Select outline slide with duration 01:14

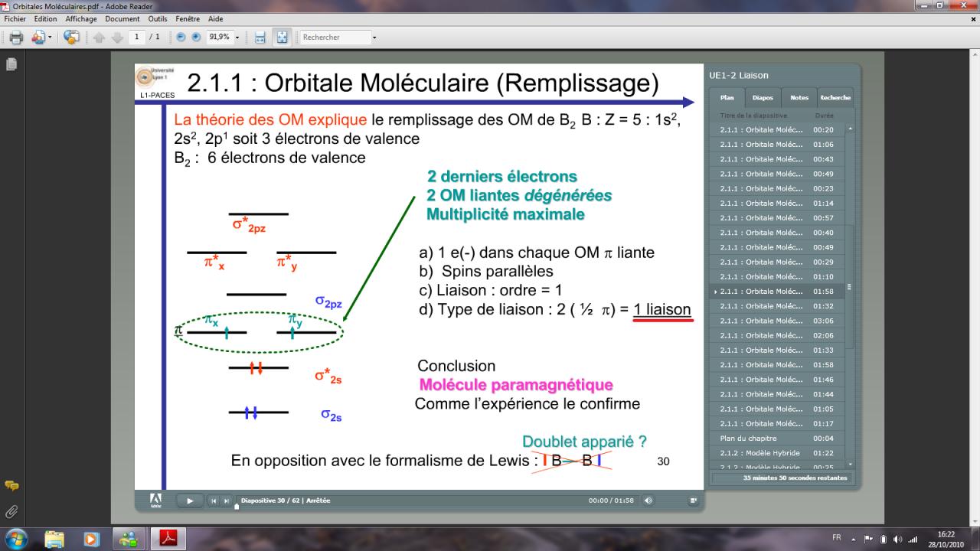pos(778,203)
